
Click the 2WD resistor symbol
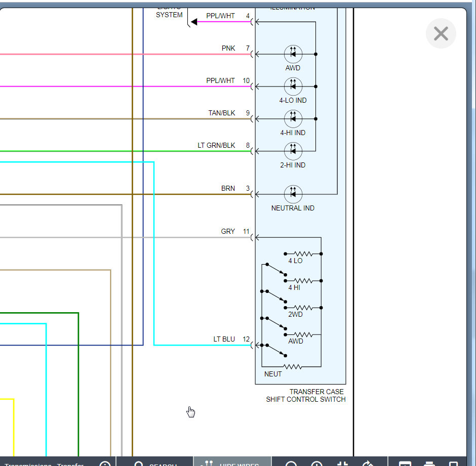click(x=303, y=308)
